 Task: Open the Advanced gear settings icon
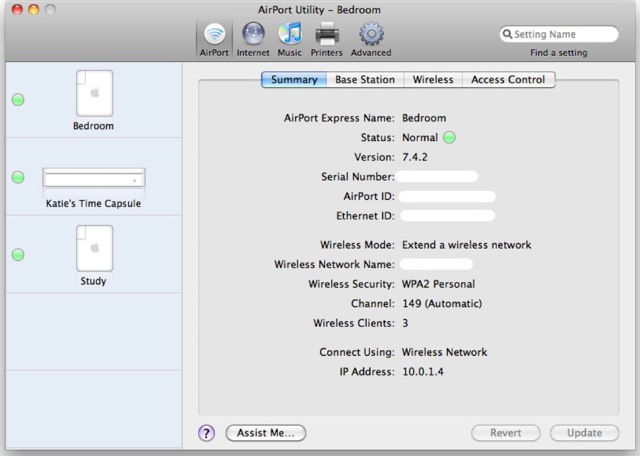371,34
